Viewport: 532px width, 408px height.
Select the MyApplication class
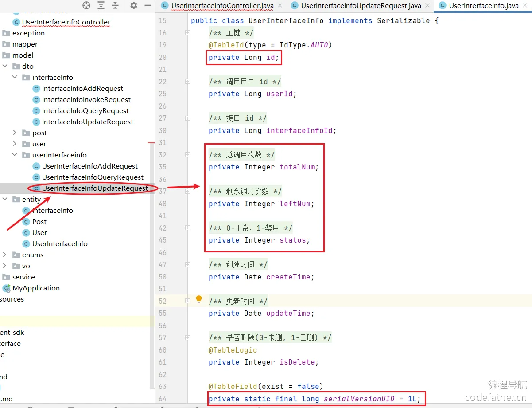36,288
